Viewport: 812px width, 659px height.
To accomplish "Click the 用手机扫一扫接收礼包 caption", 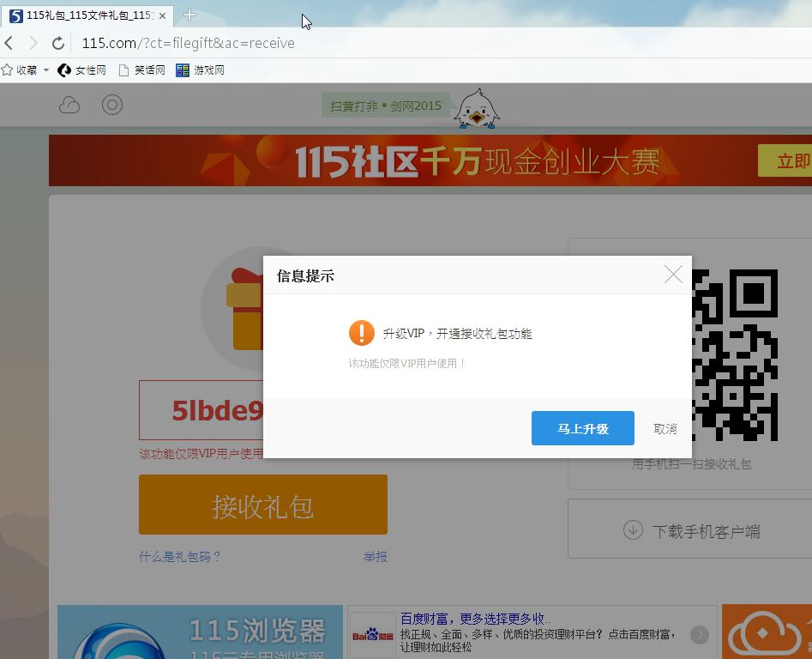I will pyautogui.click(x=691, y=463).
